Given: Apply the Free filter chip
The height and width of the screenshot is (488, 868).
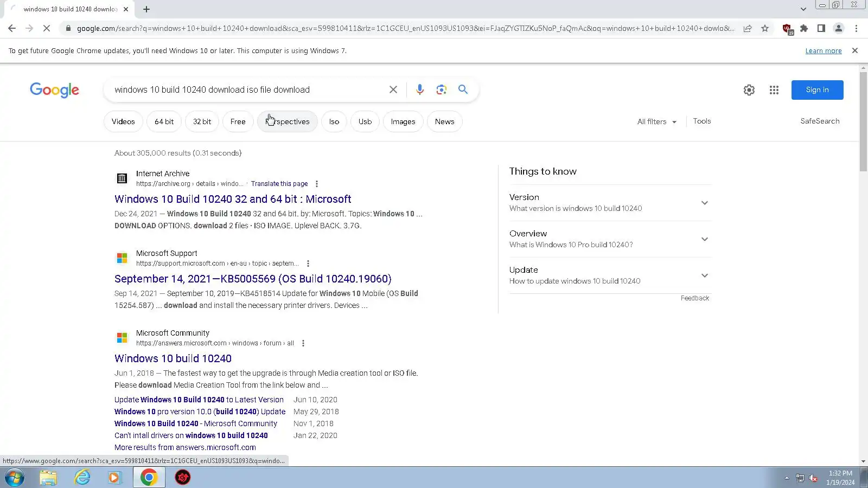Looking at the screenshot, I should point(238,121).
